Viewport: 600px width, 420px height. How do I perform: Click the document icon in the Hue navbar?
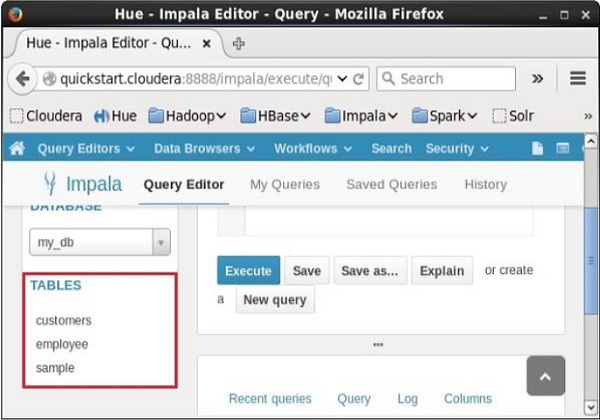[537, 149]
